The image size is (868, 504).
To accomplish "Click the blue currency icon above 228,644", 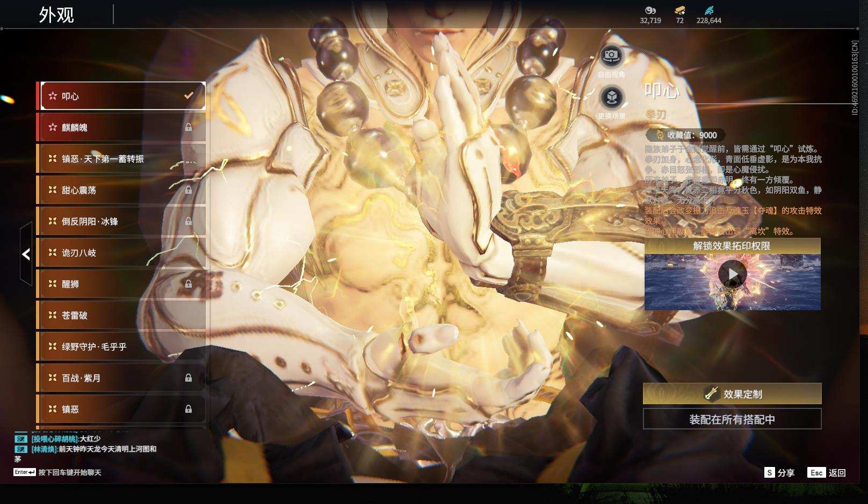I will pyautogui.click(x=708, y=10).
